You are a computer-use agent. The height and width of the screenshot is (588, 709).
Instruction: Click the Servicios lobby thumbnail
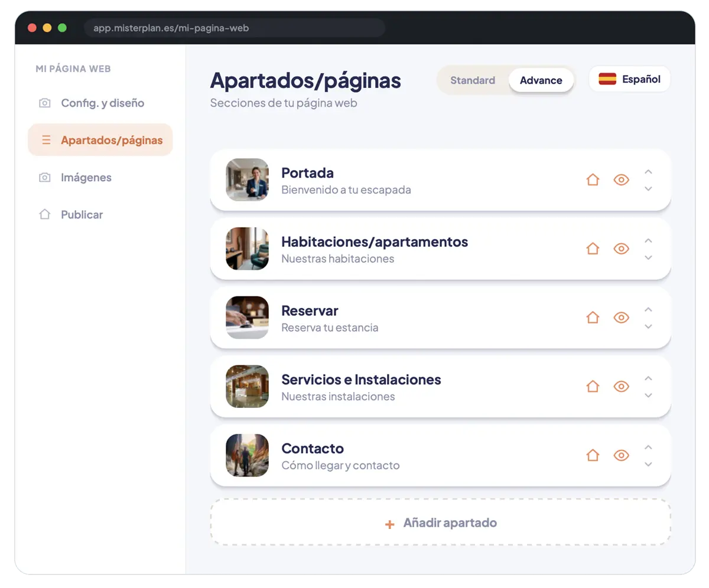(247, 386)
